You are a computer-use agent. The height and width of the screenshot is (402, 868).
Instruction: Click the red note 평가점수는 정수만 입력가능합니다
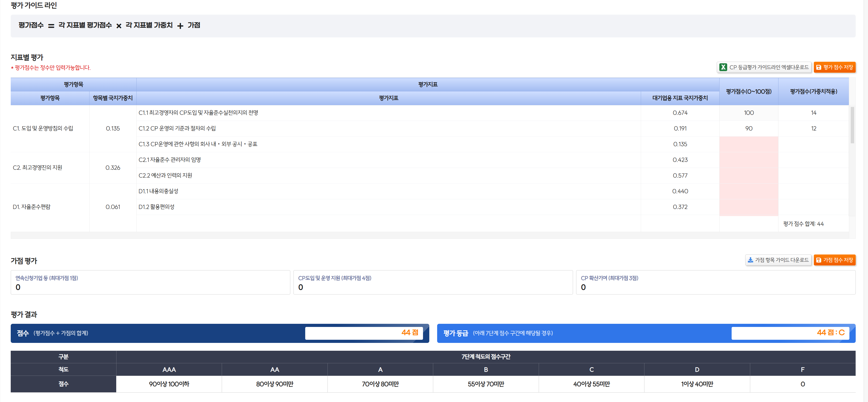coord(51,68)
